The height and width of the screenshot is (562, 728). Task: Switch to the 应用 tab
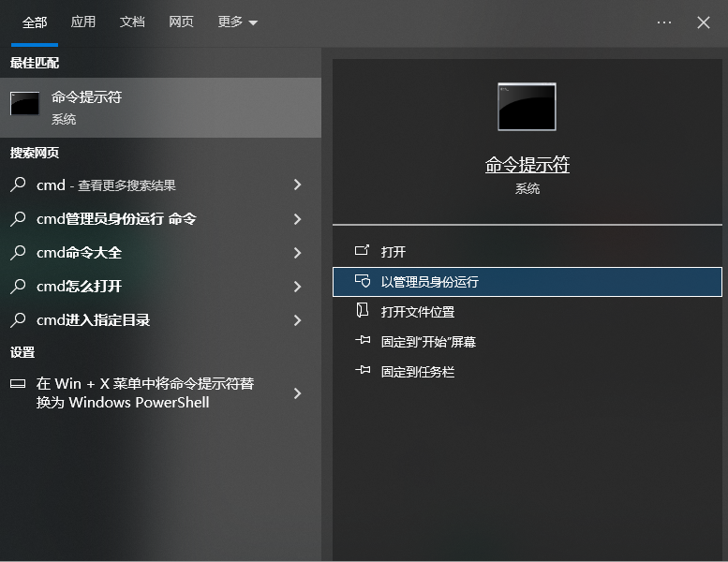[x=83, y=22]
